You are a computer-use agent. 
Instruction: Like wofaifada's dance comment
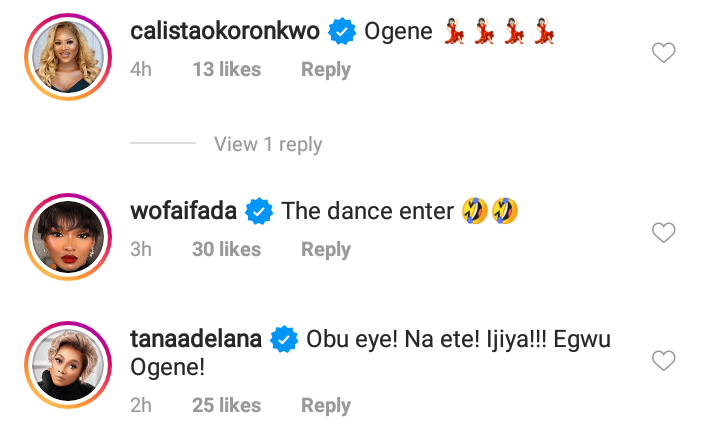pyautogui.click(x=664, y=234)
